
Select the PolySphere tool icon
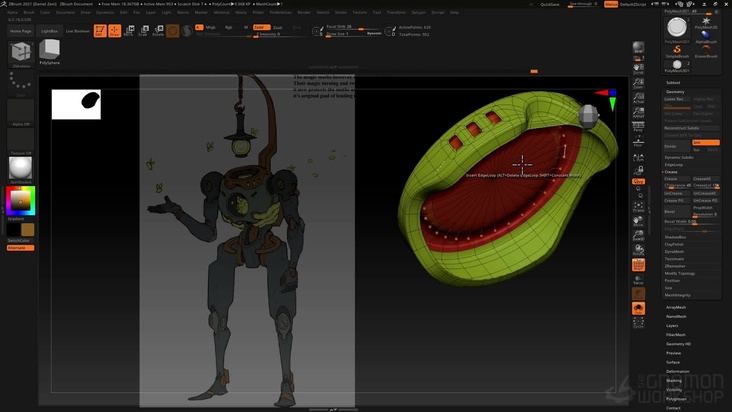point(50,51)
